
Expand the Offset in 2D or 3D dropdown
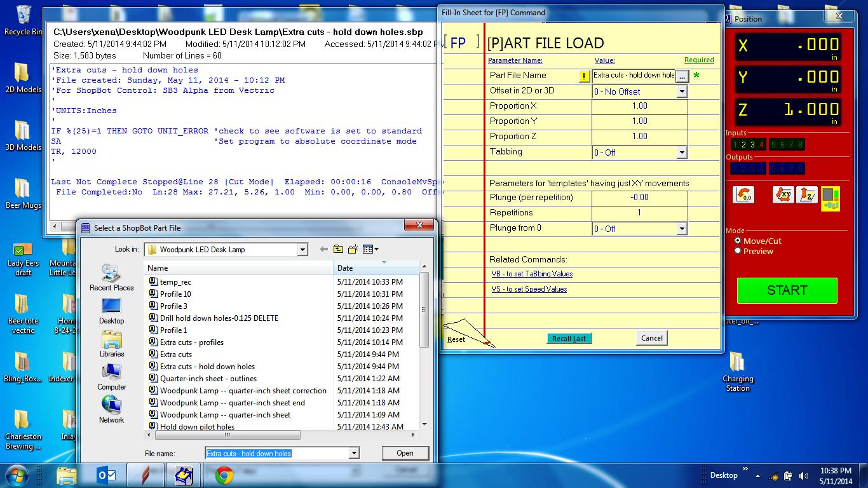681,91
